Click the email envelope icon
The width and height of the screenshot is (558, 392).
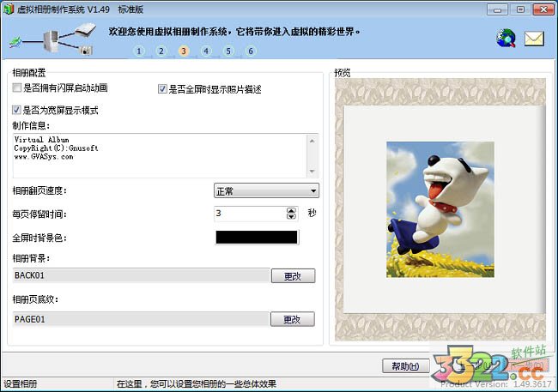click(x=534, y=39)
